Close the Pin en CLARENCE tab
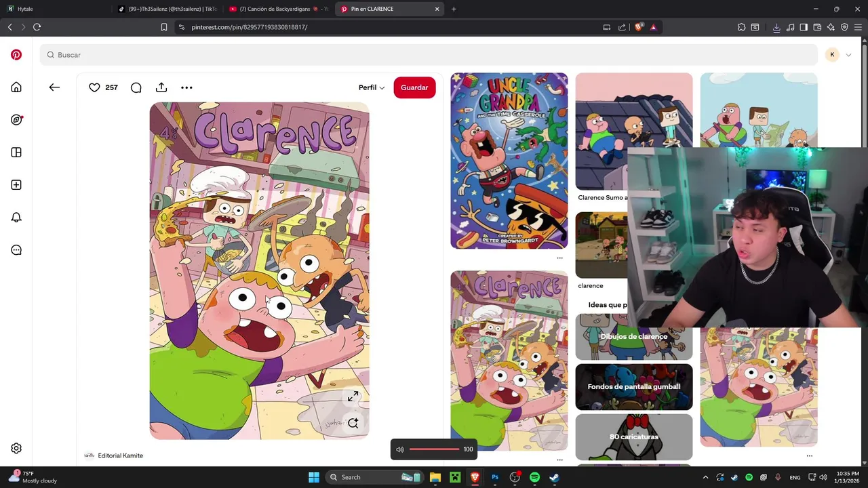868x488 pixels. pos(437,9)
